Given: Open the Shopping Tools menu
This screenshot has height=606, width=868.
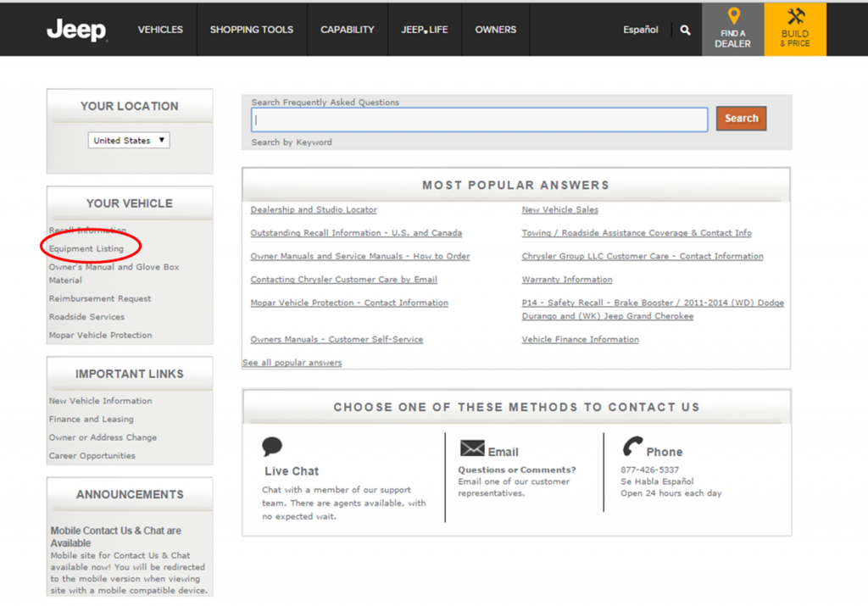Looking at the screenshot, I should coord(252,30).
